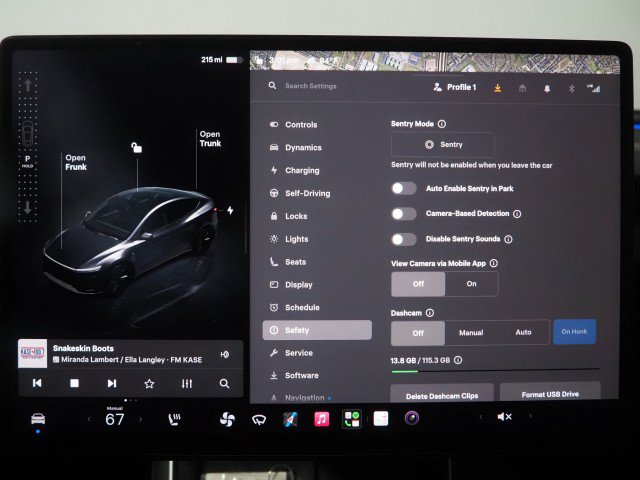Open the white notes app icon
The height and width of the screenshot is (480, 640).
point(381,419)
